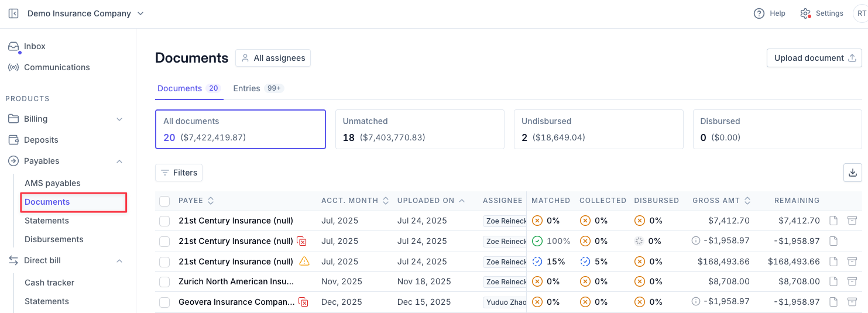This screenshot has height=313, width=868.
Task: Click the download export icon above the table
Action: click(853, 173)
